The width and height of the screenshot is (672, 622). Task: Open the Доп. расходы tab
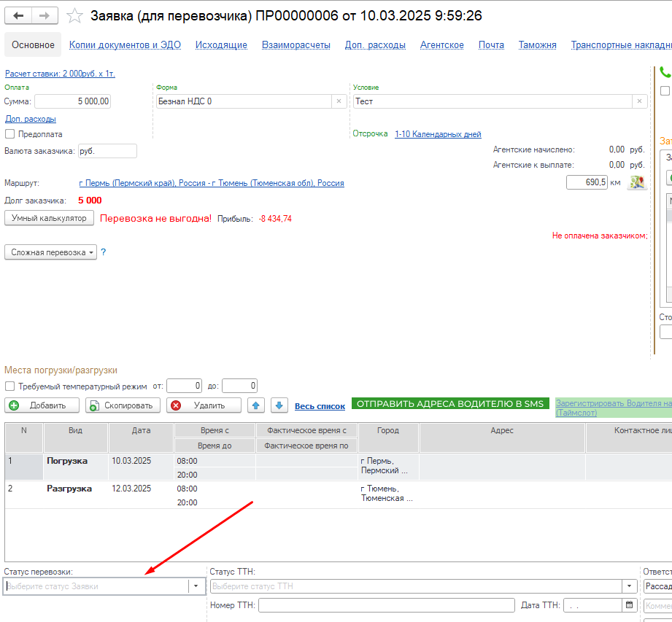(375, 45)
